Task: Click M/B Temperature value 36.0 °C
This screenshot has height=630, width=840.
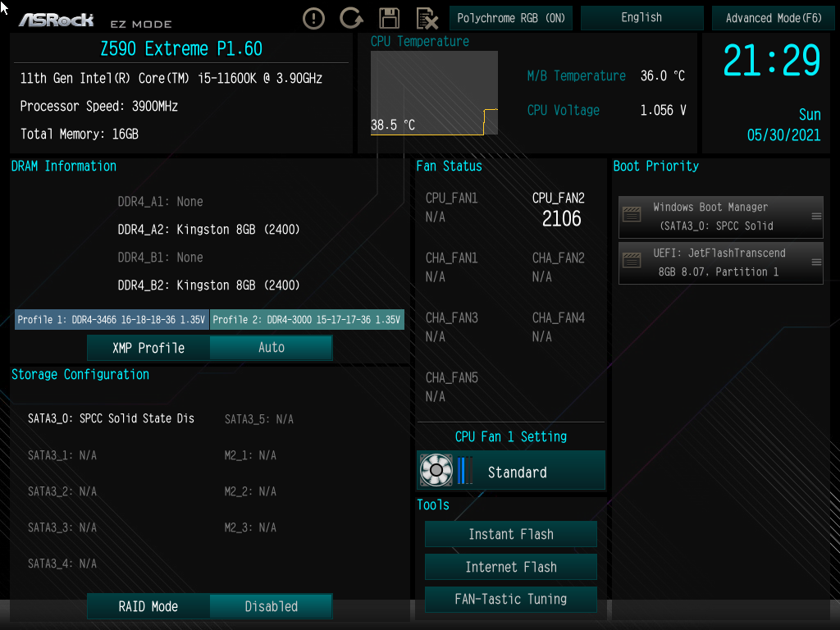Action: click(663, 76)
